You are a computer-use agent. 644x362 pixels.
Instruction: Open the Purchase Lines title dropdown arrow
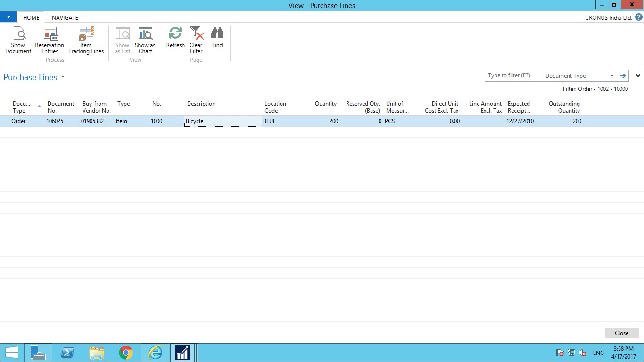coord(63,77)
